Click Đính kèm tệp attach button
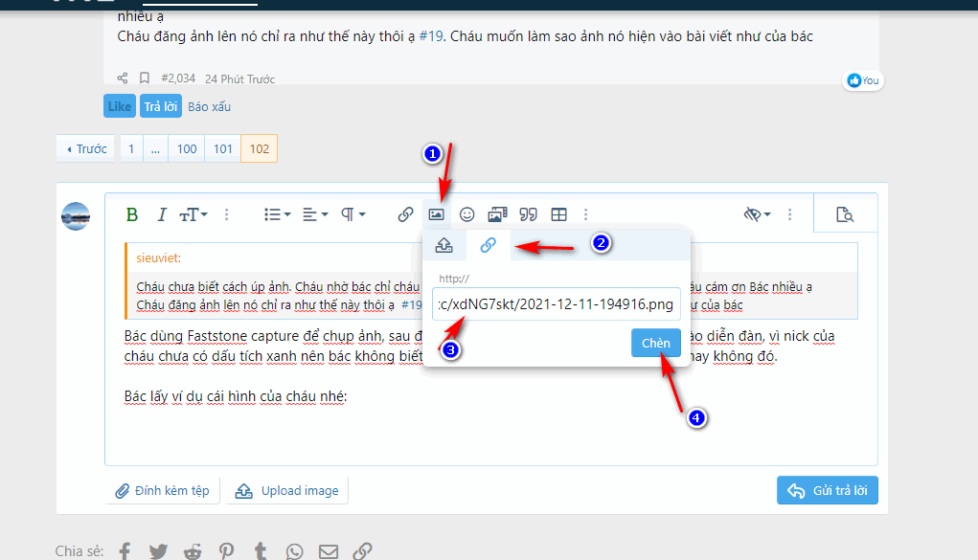The image size is (978, 560). (162, 491)
